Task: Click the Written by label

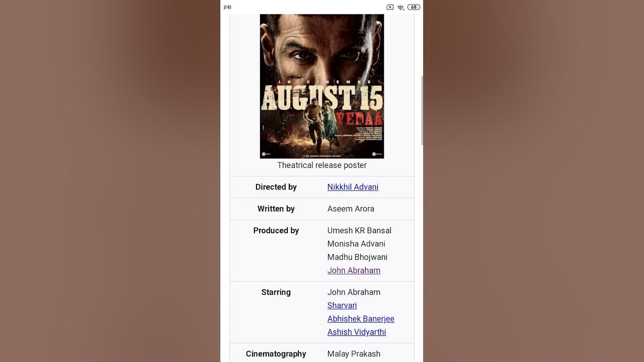Action: (276, 209)
